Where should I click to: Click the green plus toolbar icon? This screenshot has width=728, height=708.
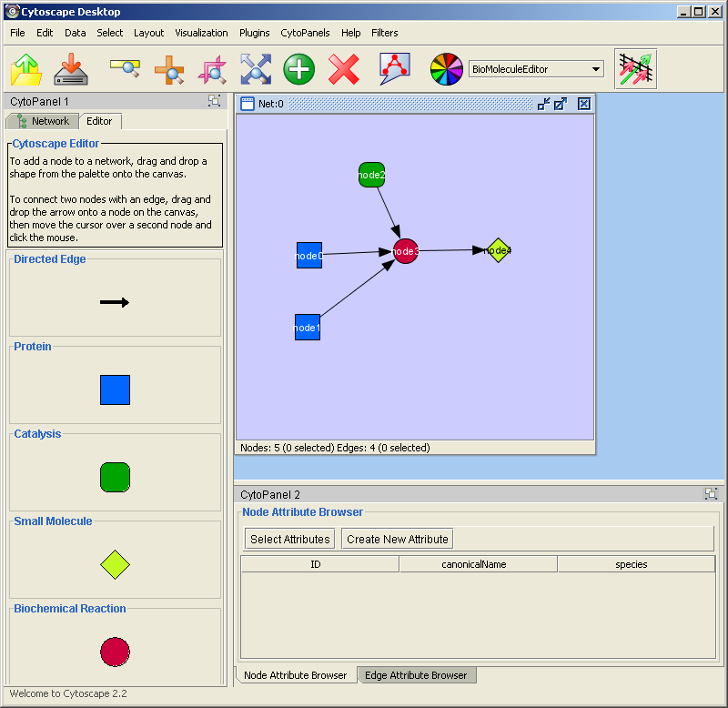click(298, 69)
